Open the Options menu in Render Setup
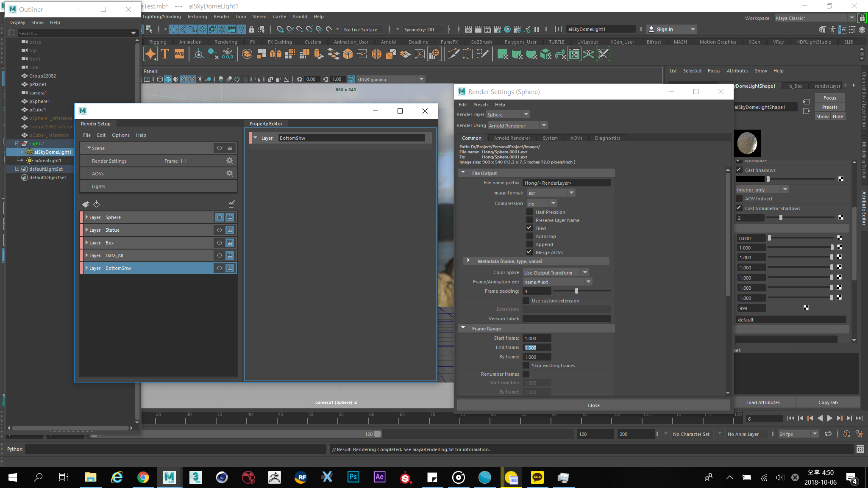The height and width of the screenshot is (488, 868). tap(121, 135)
